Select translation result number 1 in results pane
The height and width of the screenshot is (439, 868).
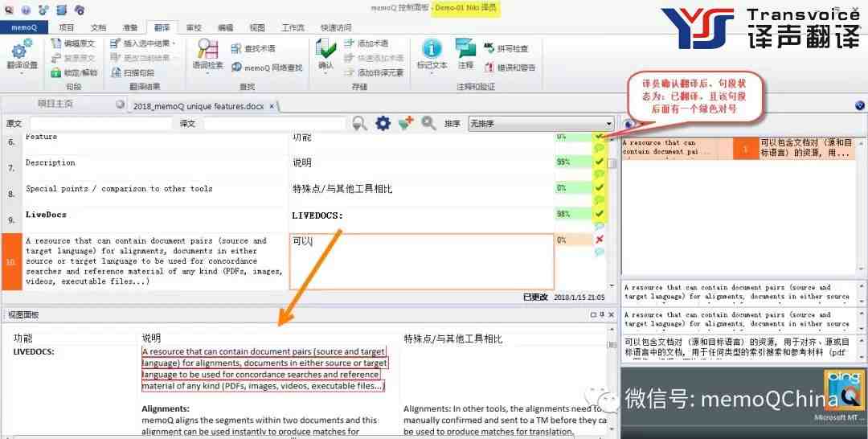point(745,149)
